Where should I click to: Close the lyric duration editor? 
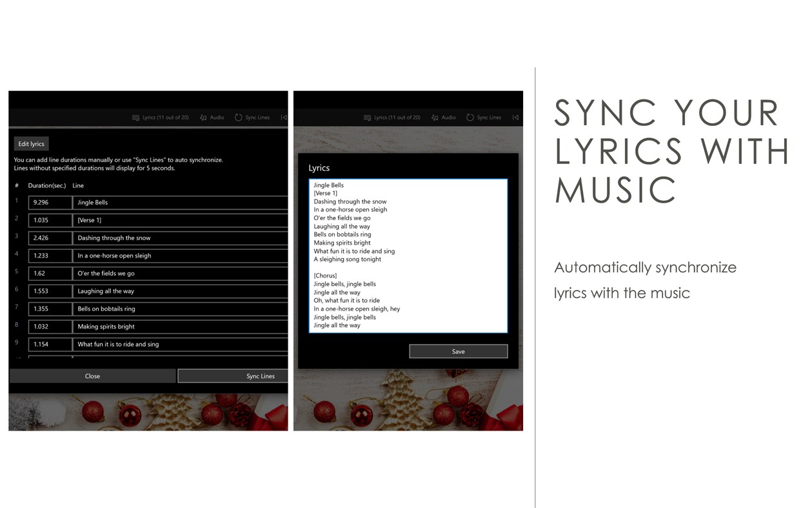[92, 376]
